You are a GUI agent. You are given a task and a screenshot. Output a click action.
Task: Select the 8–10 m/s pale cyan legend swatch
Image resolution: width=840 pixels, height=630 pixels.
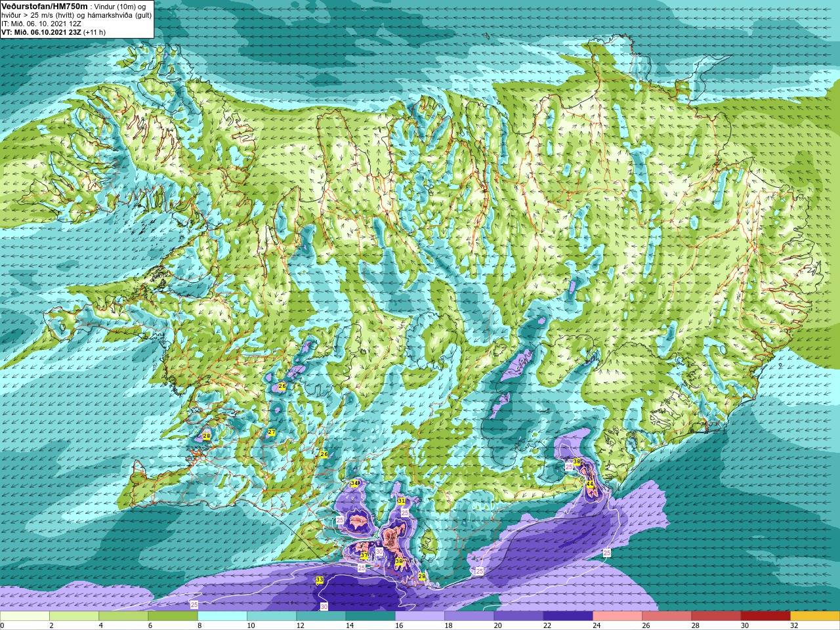222,616
